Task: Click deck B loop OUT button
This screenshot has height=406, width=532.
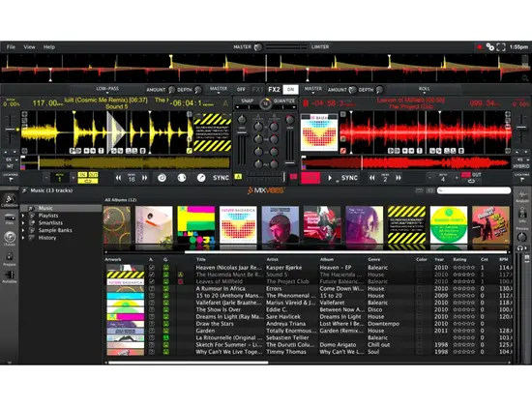Action: pyautogui.click(x=477, y=175)
